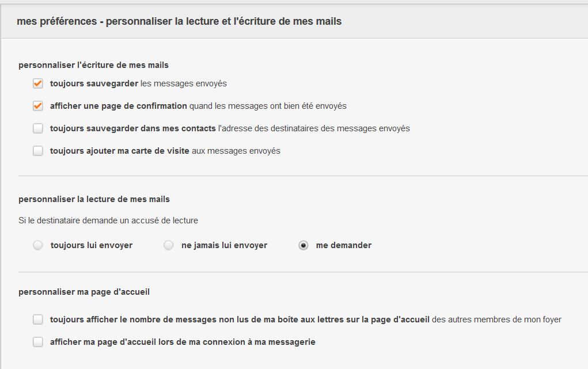Image resolution: width=588 pixels, height=369 pixels.
Task: Disable the 'afficher une page de confirmation' checkbox
Action: click(38, 106)
